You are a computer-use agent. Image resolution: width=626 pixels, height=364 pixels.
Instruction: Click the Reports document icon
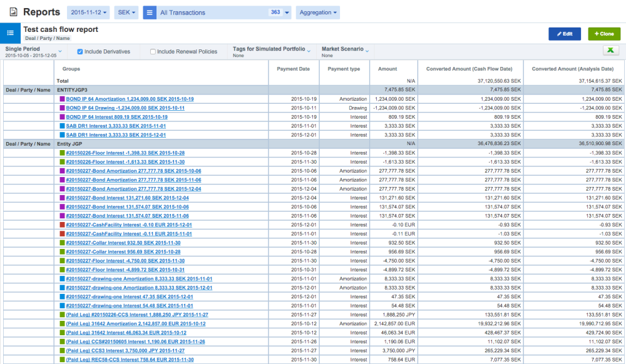click(13, 12)
